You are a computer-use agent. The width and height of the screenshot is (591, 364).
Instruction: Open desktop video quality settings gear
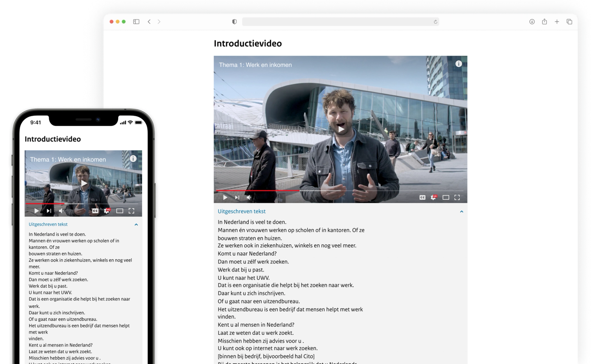tap(433, 197)
